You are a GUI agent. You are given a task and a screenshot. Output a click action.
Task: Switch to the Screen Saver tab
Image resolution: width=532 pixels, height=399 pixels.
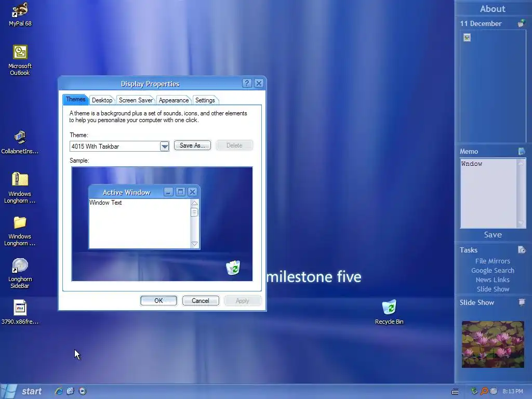136,100
